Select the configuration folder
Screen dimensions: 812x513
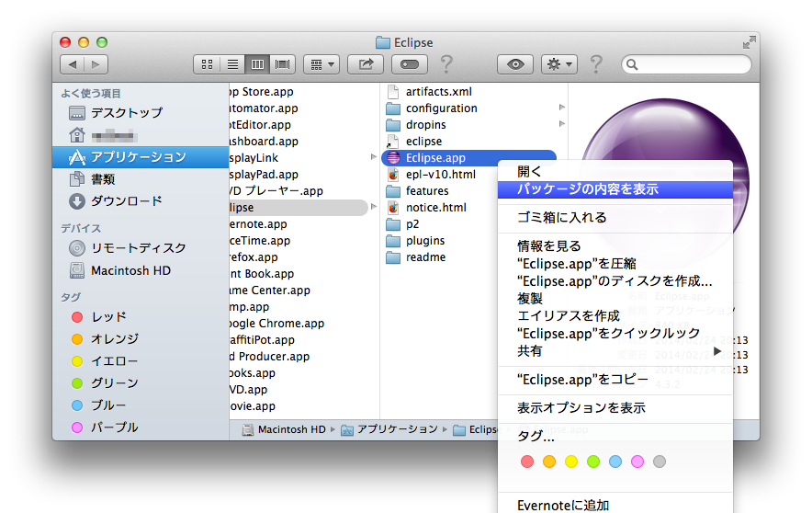pos(441,108)
